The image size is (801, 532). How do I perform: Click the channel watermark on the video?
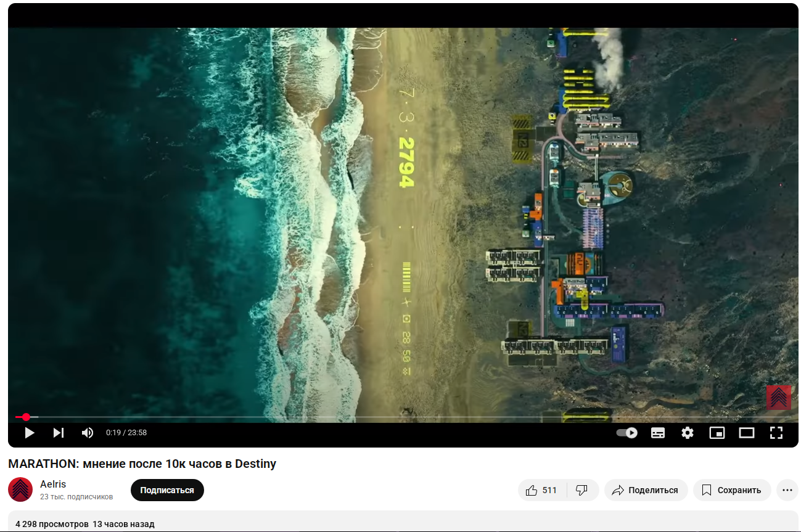tap(779, 398)
